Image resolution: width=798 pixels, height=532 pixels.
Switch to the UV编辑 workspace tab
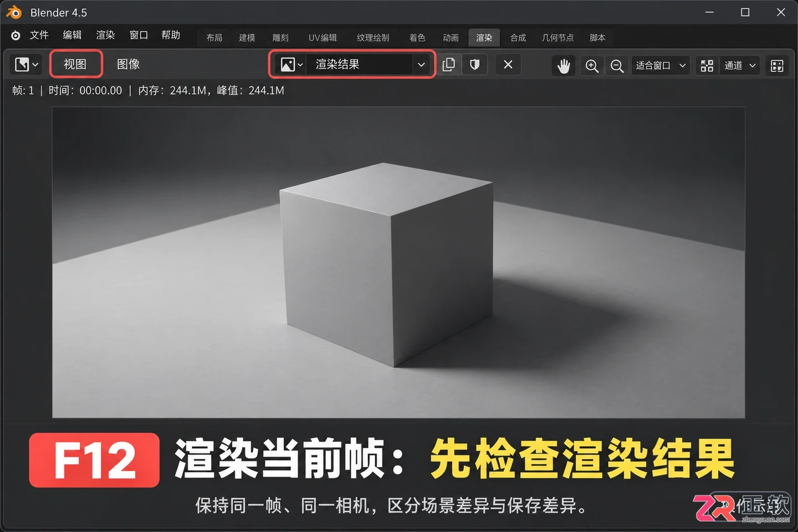pyautogui.click(x=323, y=38)
